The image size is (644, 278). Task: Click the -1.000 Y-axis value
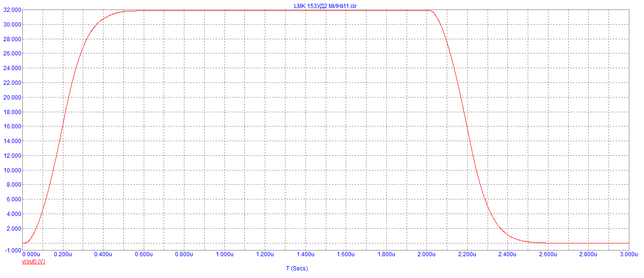13,251
